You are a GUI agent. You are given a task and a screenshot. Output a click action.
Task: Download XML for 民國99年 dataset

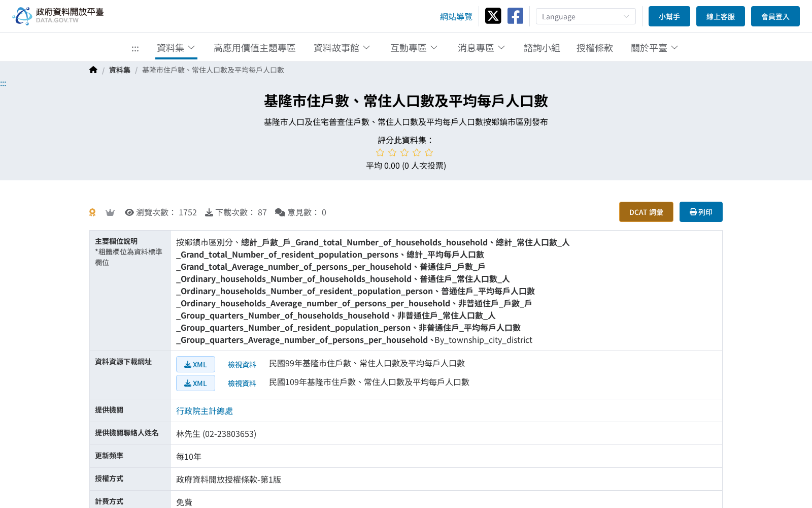(x=195, y=364)
